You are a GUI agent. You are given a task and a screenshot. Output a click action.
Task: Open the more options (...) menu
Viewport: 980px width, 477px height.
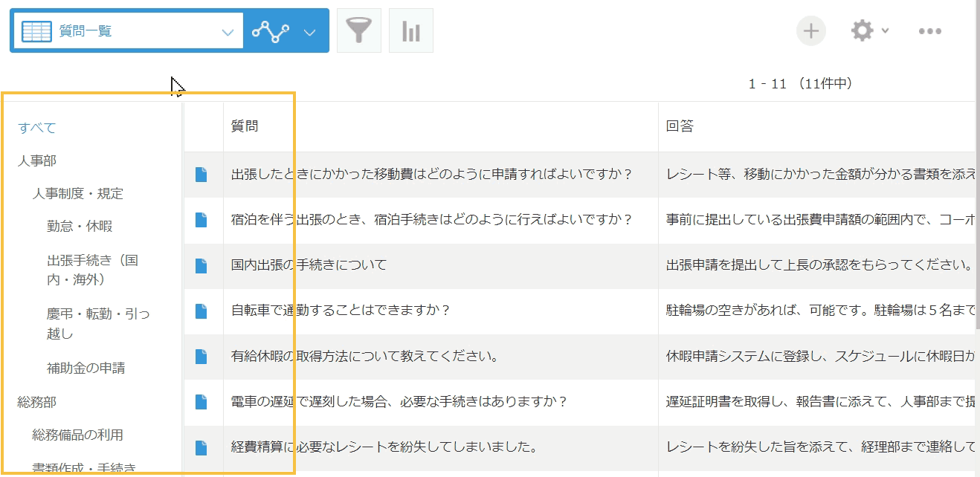931,30
